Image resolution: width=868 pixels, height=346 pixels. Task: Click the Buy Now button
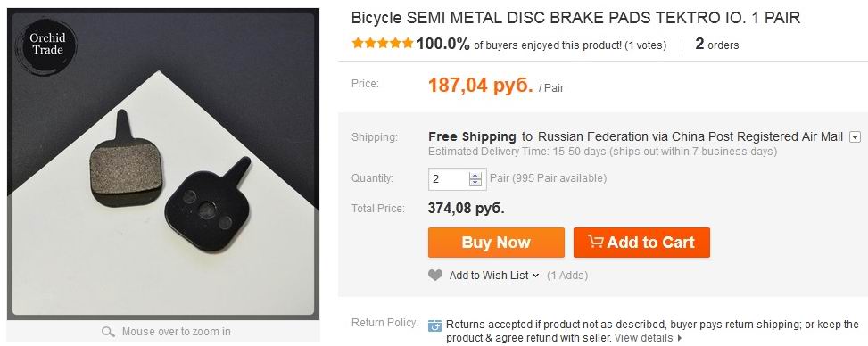(x=496, y=243)
